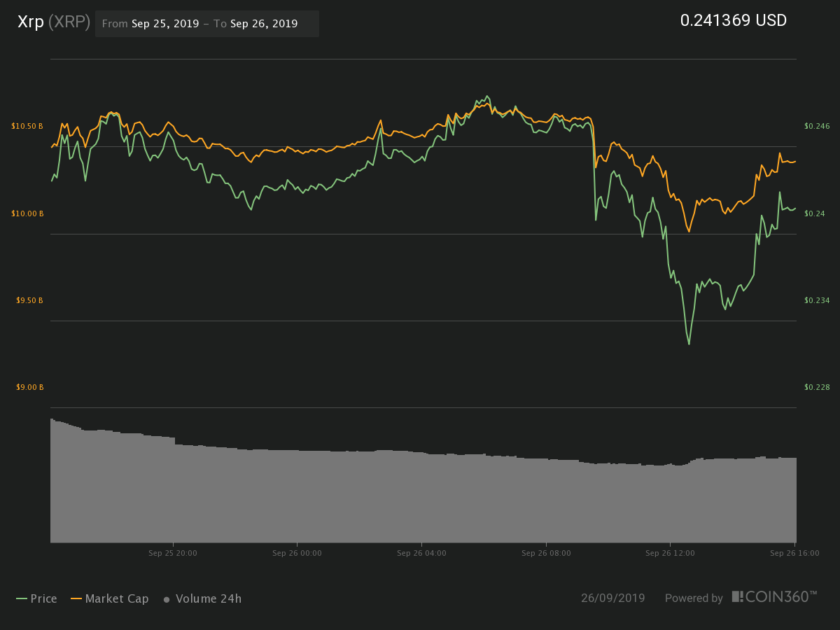Toggle the Market Cap legend entry
Viewport: 840px width, 630px height.
108,598
